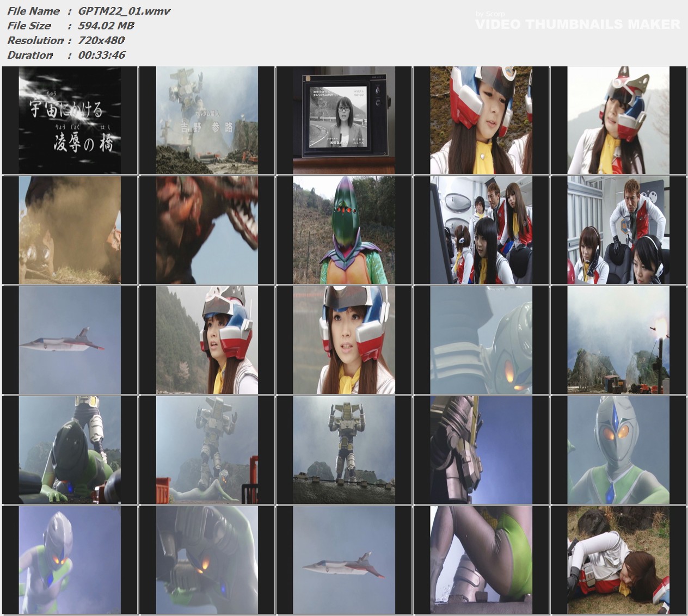Select the brown dust cloud thumbnail
The width and height of the screenshot is (688, 616).
[x=70, y=230]
